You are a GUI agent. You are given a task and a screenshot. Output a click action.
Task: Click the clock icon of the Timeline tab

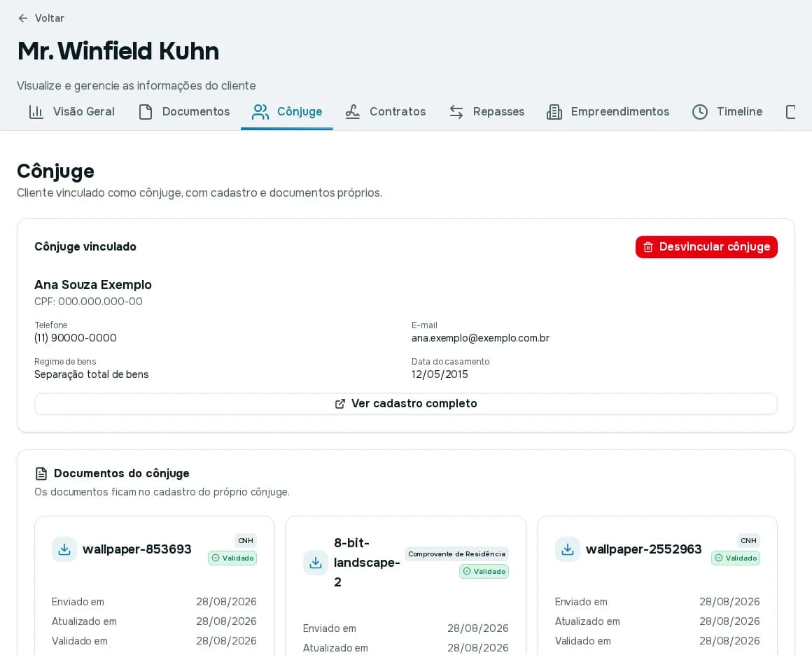(x=699, y=112)
